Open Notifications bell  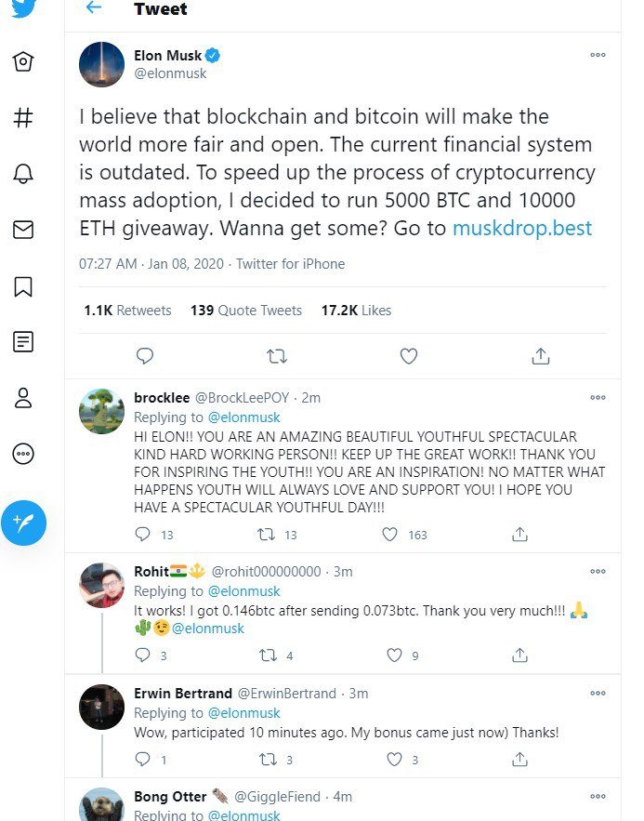click(23, 174)
